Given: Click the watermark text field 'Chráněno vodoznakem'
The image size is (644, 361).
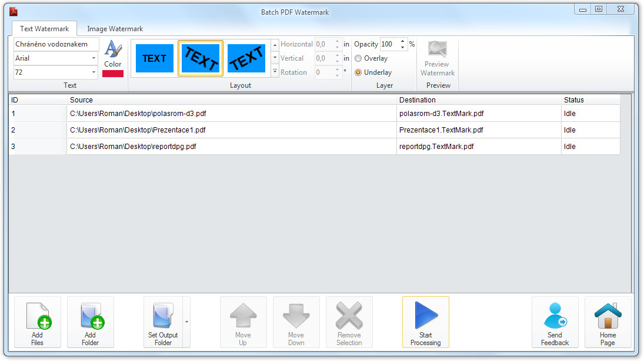Looking at the screenshot, I should click(56, 44).
